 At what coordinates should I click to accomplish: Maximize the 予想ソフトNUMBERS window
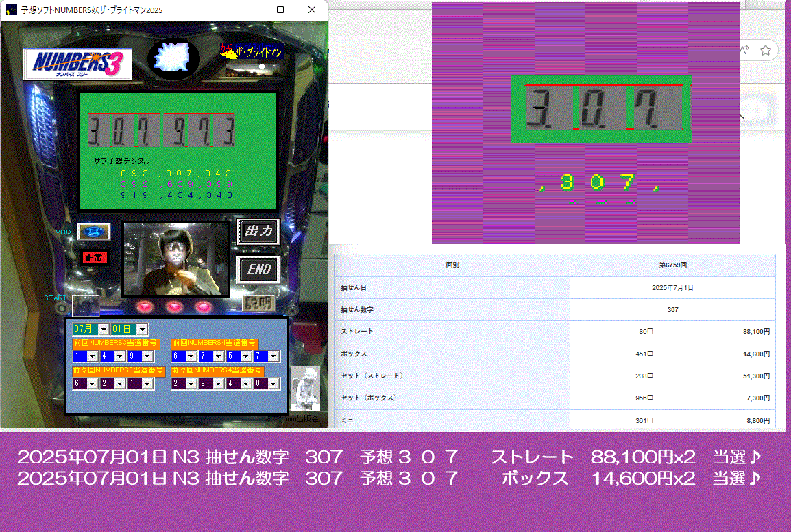point(280,10)
